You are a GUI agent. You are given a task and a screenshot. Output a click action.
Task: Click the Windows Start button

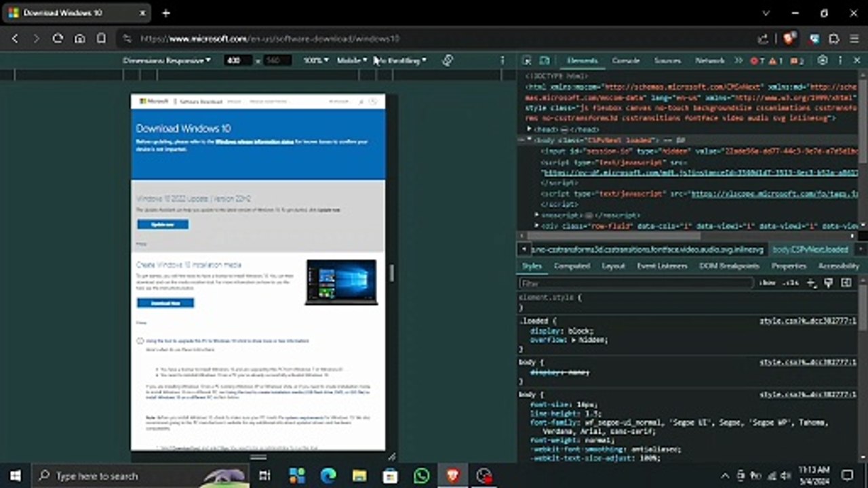15,476
